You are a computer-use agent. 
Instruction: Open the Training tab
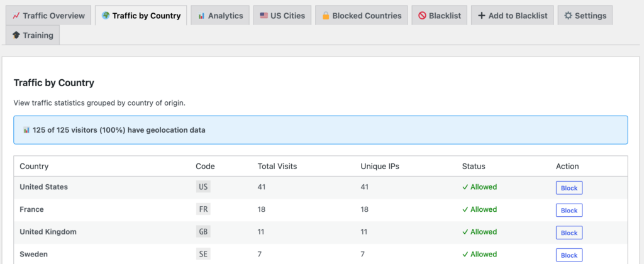(x=33, y=35)
